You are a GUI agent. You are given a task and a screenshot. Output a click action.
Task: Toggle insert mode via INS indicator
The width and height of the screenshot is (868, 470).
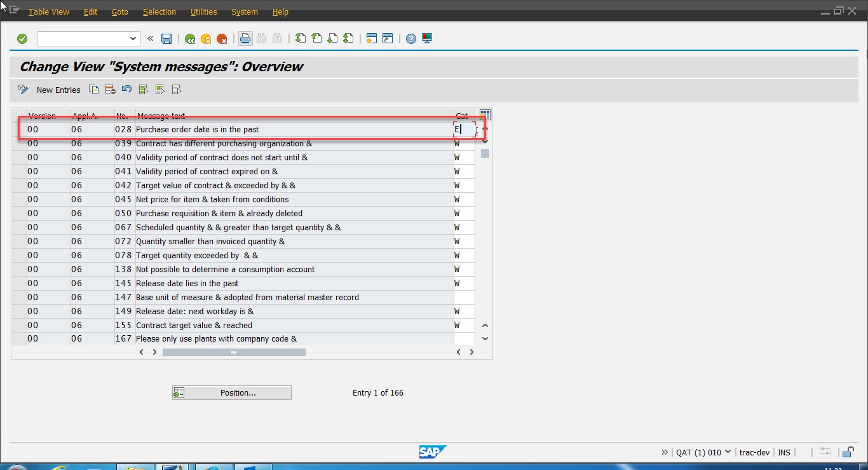click(x=784, y=452)
